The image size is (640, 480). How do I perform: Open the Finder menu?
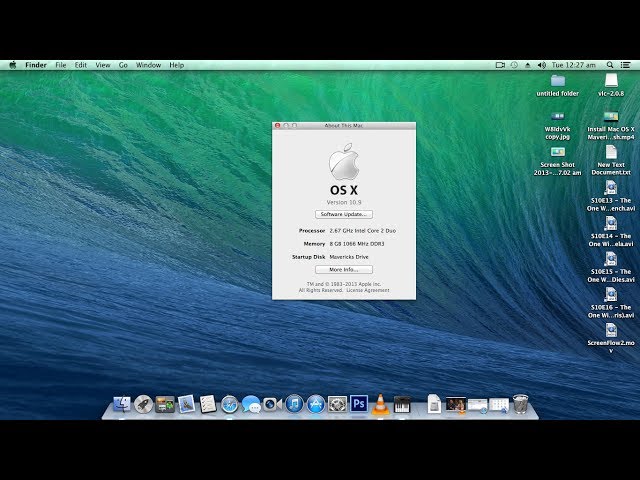(36, 65)
